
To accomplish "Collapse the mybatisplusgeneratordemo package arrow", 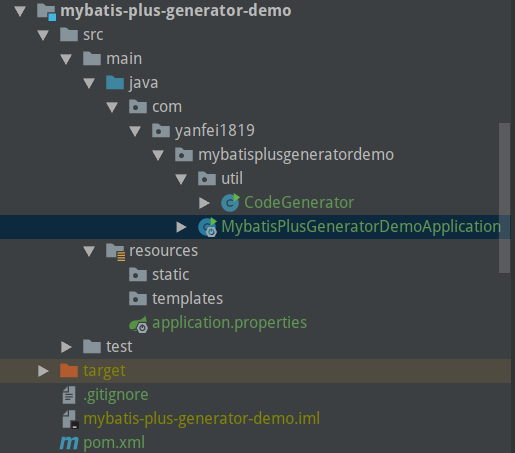I will [x=158, y=155].
